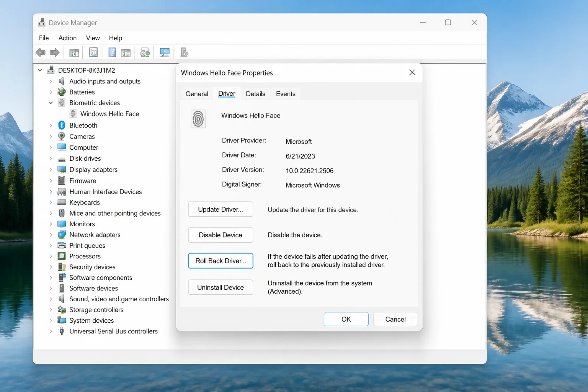
Task: Select the Driver tab
Action: pos(227,93)
